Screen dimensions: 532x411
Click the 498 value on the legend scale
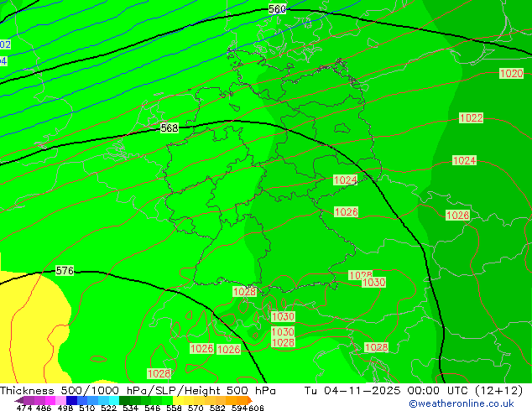tap(65, 408)
